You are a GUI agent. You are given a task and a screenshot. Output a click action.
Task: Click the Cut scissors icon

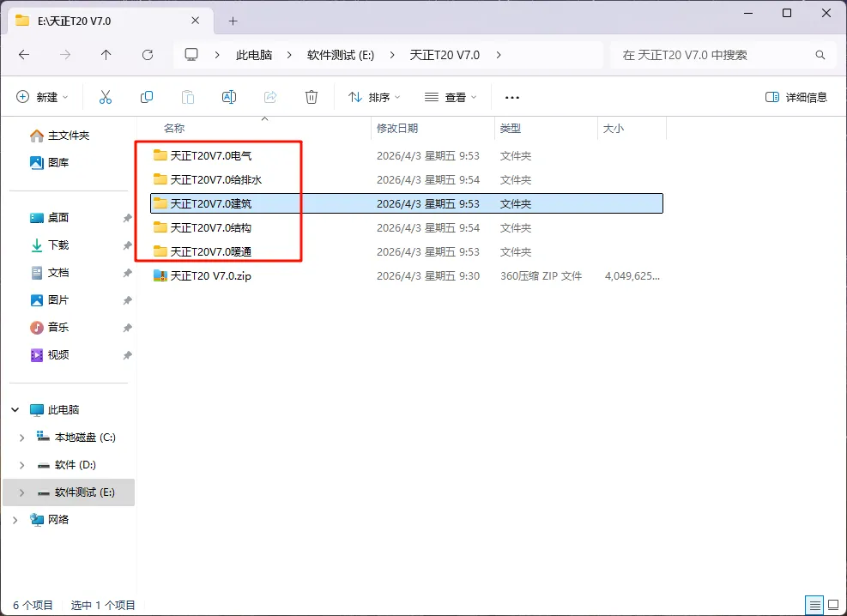tap(106, 97)
